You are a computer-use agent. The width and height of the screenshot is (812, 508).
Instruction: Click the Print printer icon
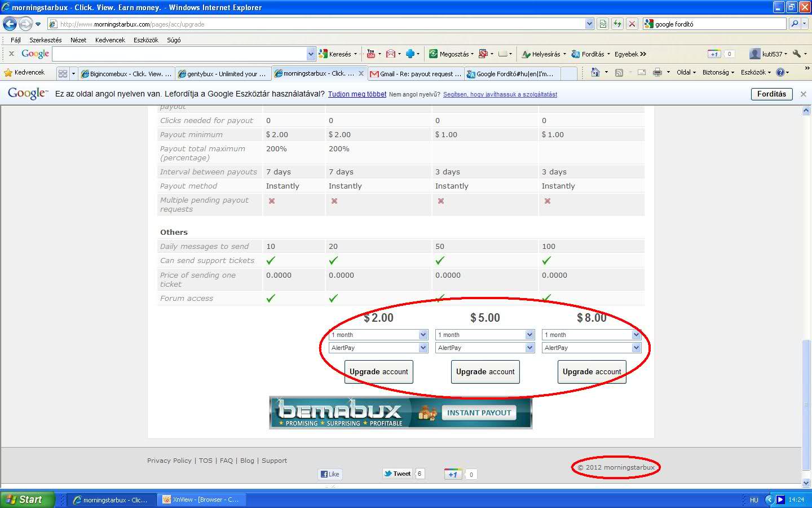click(657, 72)
